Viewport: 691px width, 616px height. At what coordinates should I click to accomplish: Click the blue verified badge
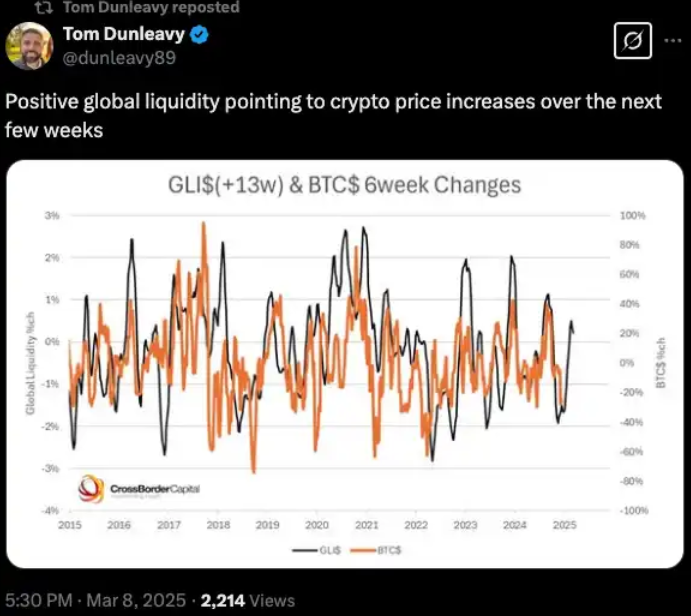coord(199,35)
